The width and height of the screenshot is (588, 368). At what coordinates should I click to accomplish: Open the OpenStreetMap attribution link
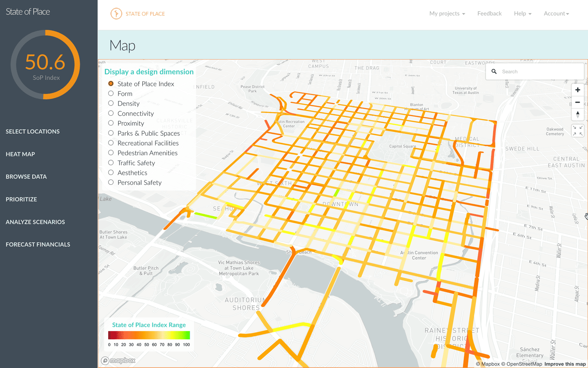click(521, 364)
